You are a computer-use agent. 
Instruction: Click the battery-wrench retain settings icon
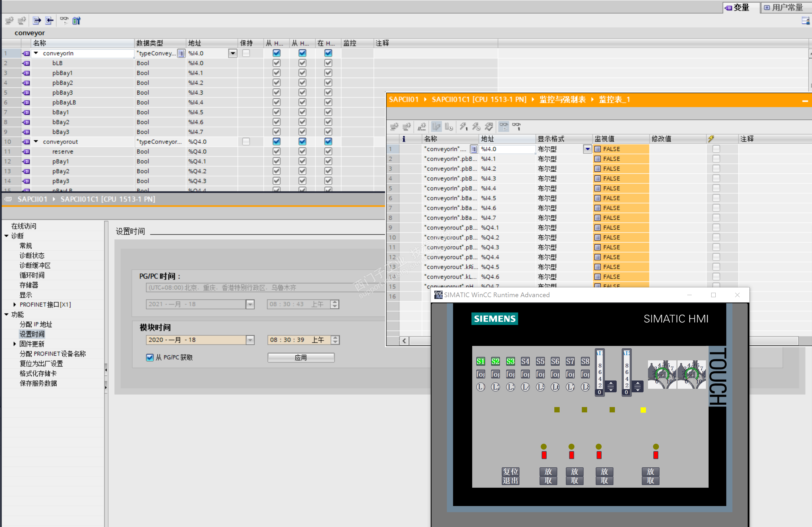[x=77, y=21]
